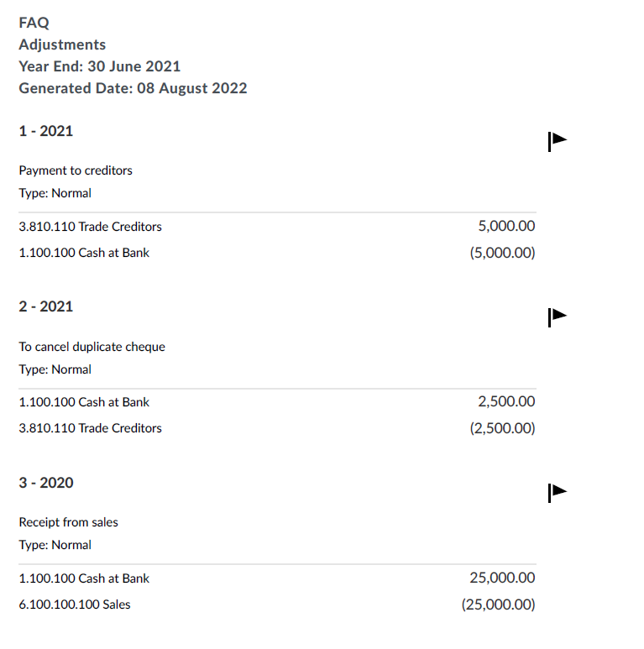The width and height of the screenshot is (644, 649).
Task: Click the flag icon for adjustment 1 - 2021
Action: point(557,141)
